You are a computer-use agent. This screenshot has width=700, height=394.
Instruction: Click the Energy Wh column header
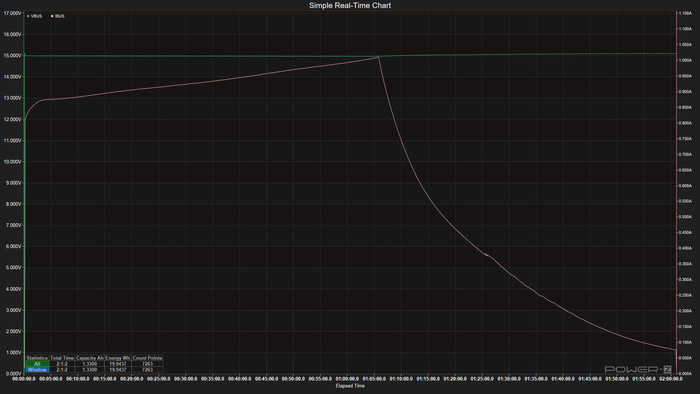(x=118, y=358)
